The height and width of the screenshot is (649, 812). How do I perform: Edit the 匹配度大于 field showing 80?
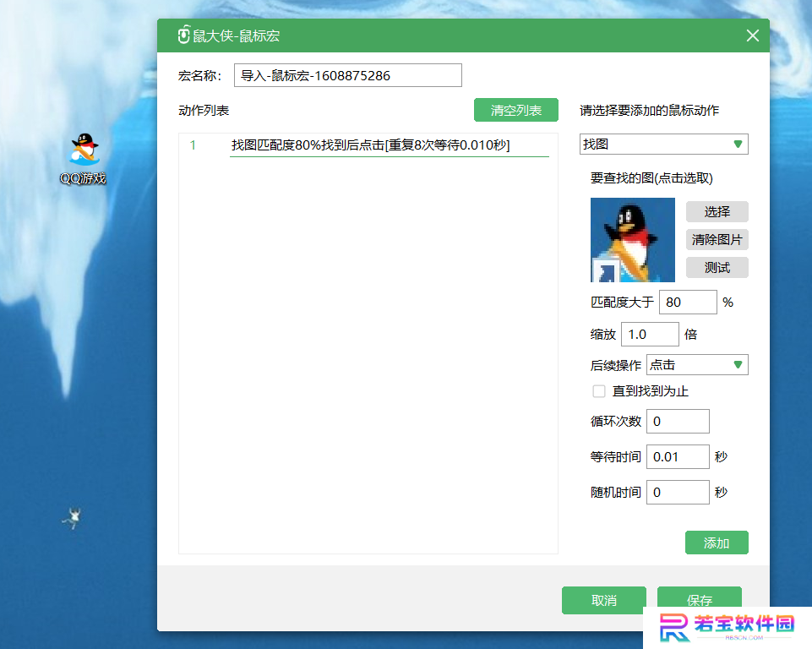(x=688, y=302)
